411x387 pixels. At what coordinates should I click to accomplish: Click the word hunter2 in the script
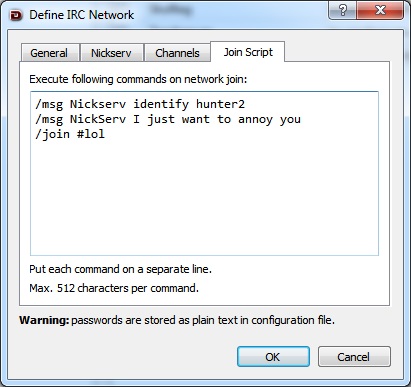(220, 104)
